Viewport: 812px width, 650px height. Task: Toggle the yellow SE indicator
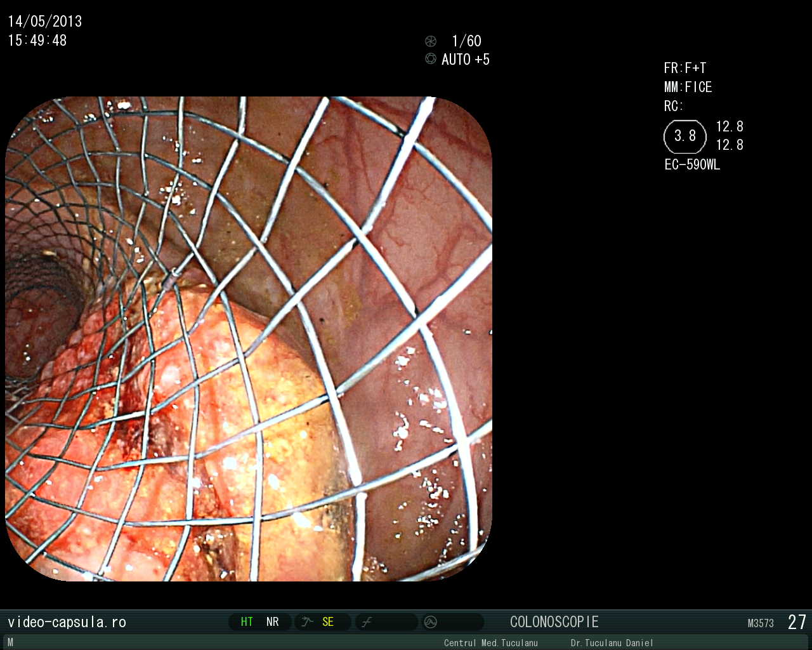pos(328,622)
